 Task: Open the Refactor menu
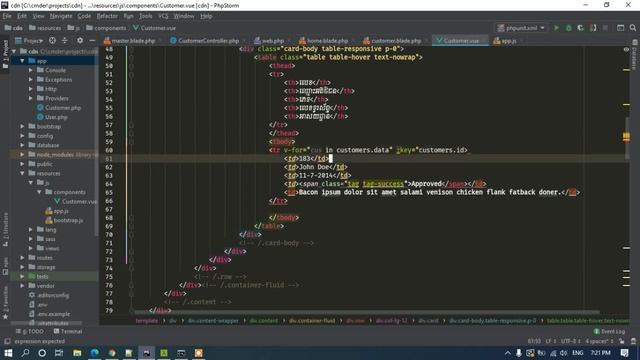click(x=107, y=16)
